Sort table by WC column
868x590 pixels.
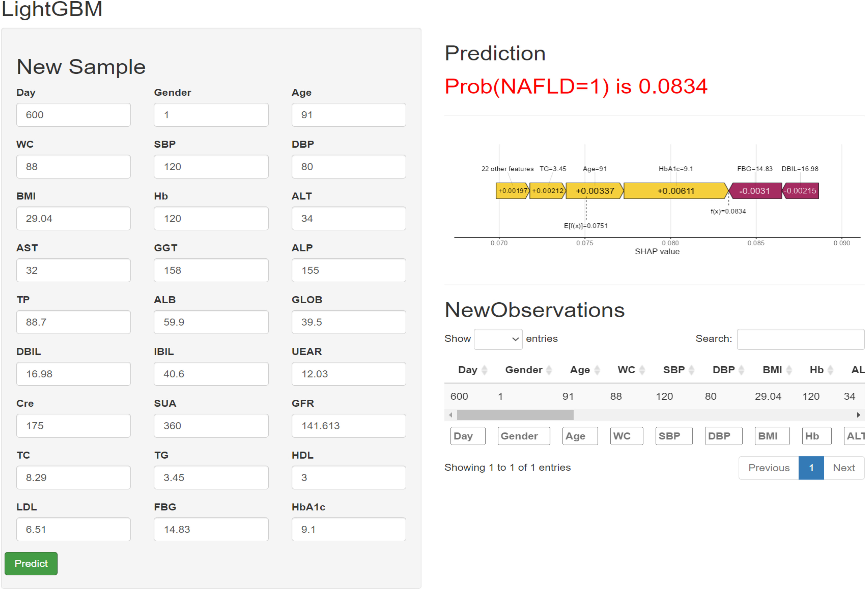click(x=631, y=370)
